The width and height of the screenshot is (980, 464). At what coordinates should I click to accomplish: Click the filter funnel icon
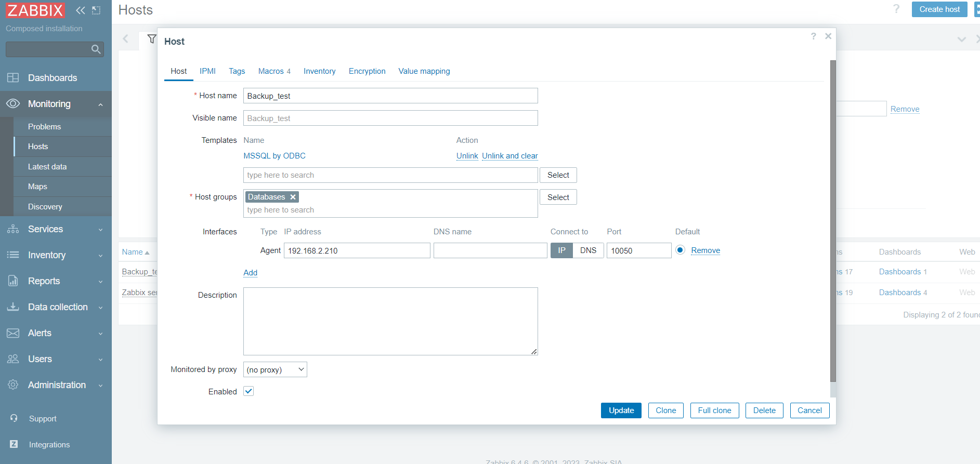[x=151, y=39]
